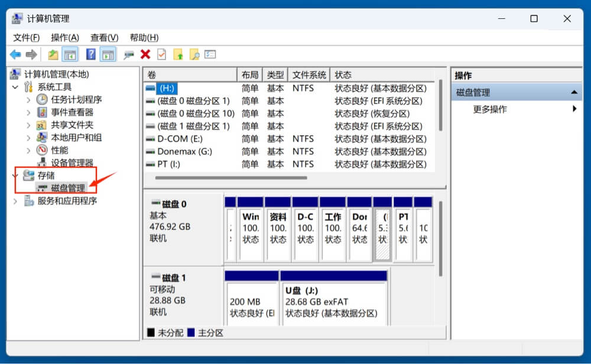Click the Up one level folder icon
591x364 pixels.
click(53, 55)
